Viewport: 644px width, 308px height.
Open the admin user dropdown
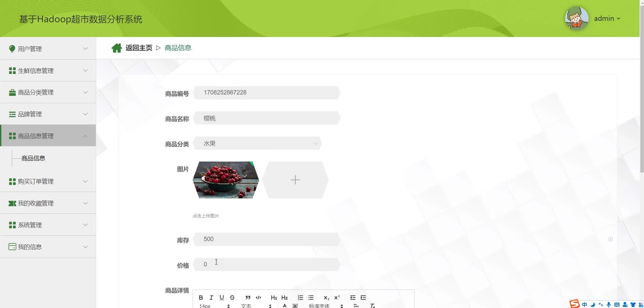tap(607, 18)
